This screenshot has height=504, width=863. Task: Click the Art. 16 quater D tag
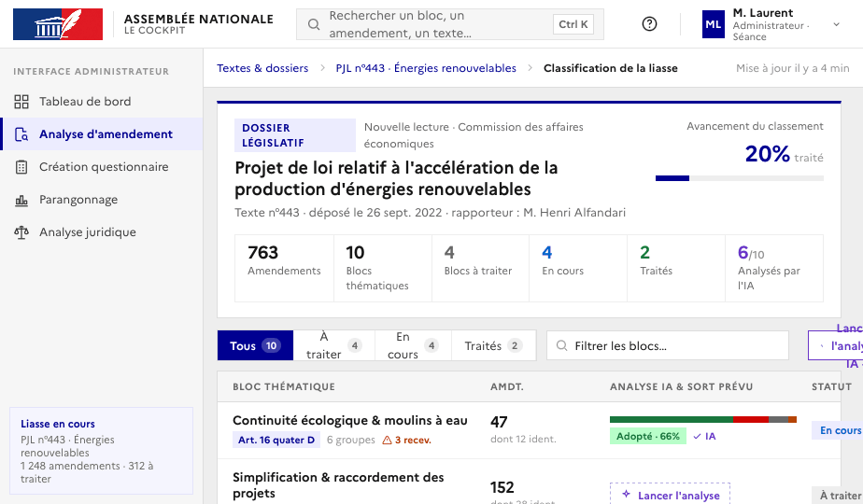coord(276,441)
